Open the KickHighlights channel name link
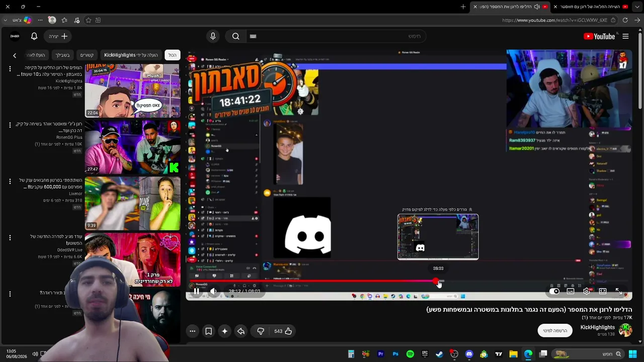This screenshot has width=644, height=362. pos(598,327)
